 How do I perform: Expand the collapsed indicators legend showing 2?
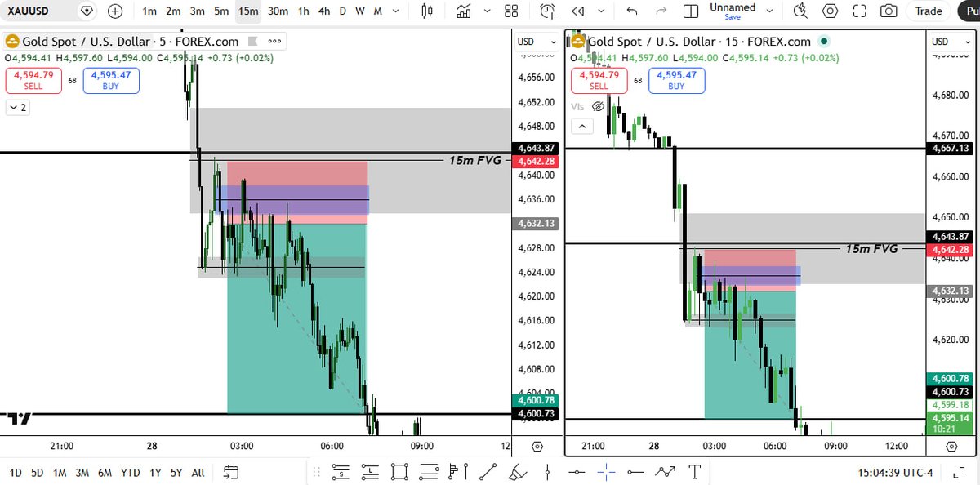(17, 107)
